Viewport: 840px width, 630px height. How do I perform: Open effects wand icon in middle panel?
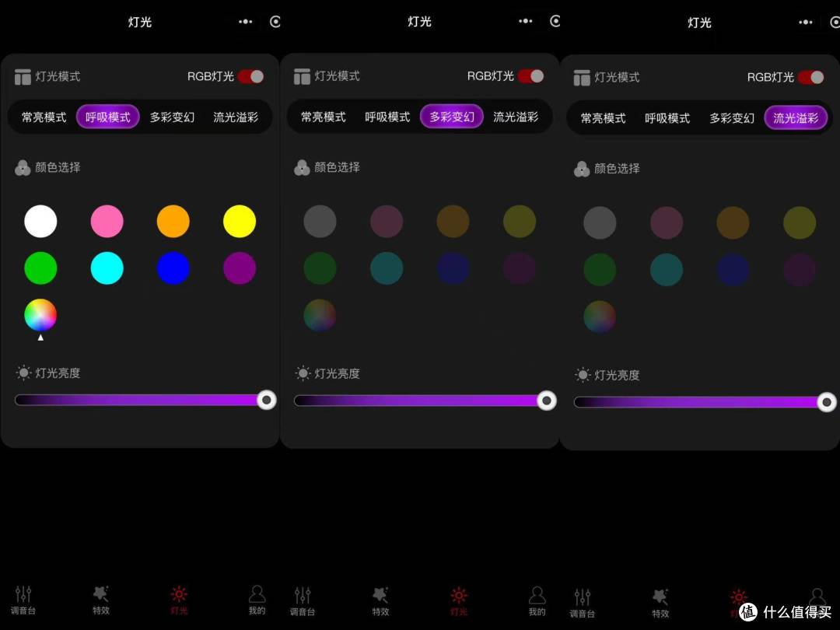tap(380, 595)
